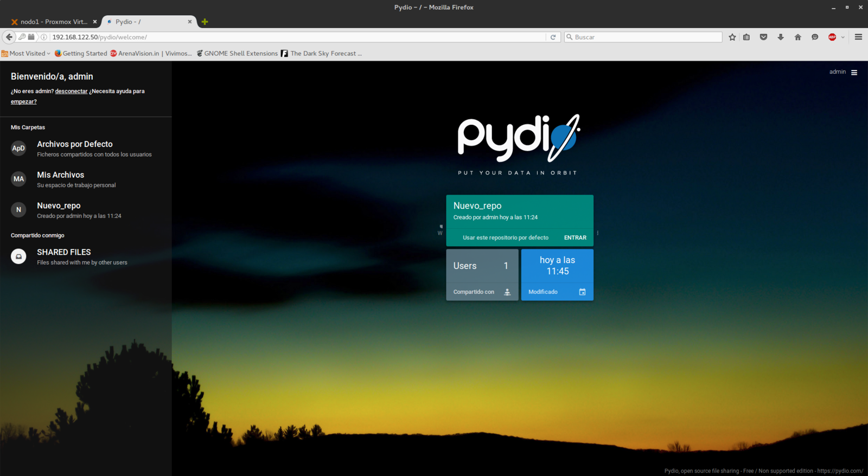Click the Compartido conmigo heading
The image size is (868, 476).
[x=37, y=235]
